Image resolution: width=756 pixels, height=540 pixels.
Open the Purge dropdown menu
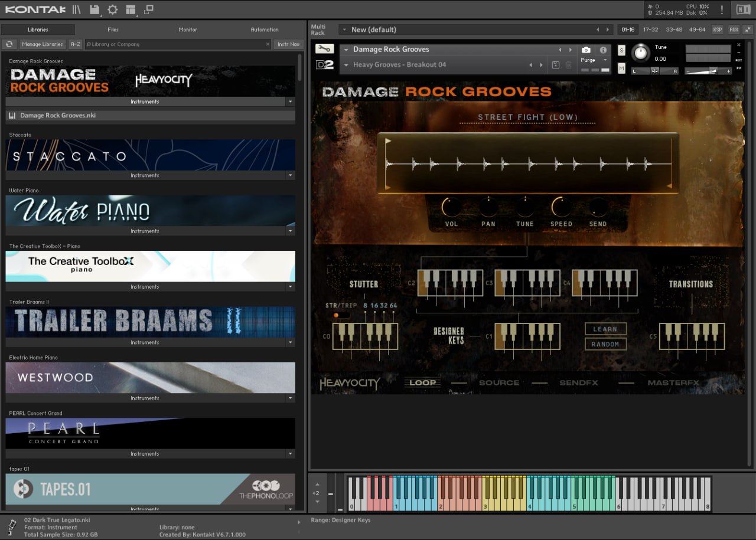[x=594, y=60]
